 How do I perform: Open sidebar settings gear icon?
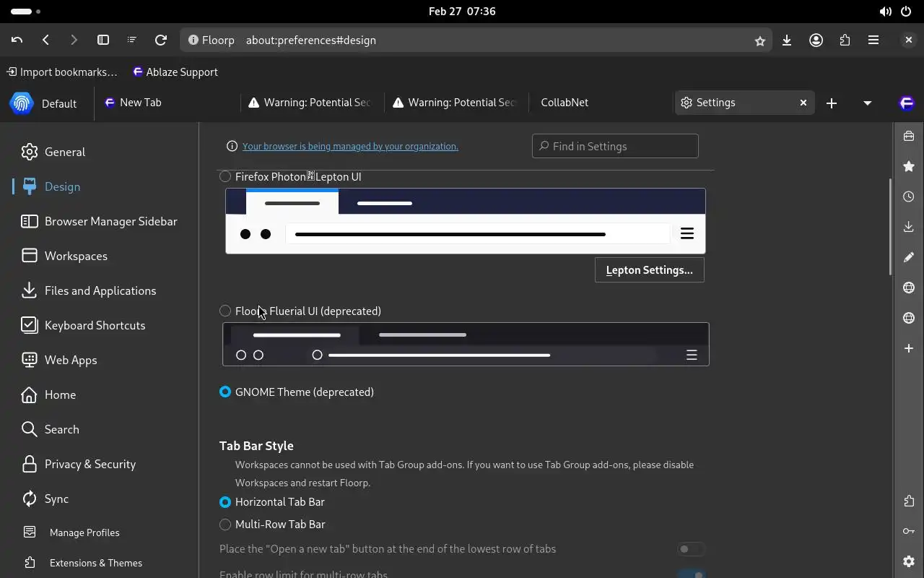909,561
